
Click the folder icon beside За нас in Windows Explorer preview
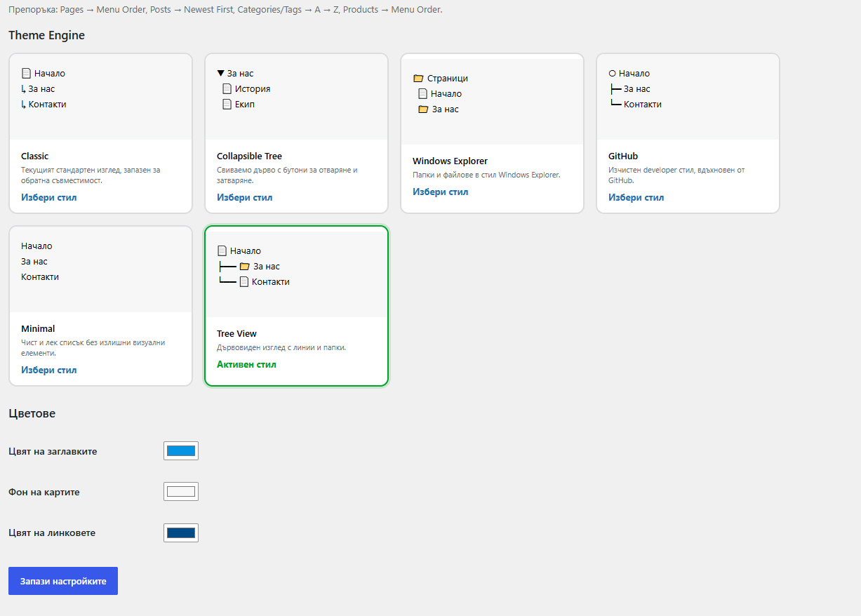coord(423,109)
